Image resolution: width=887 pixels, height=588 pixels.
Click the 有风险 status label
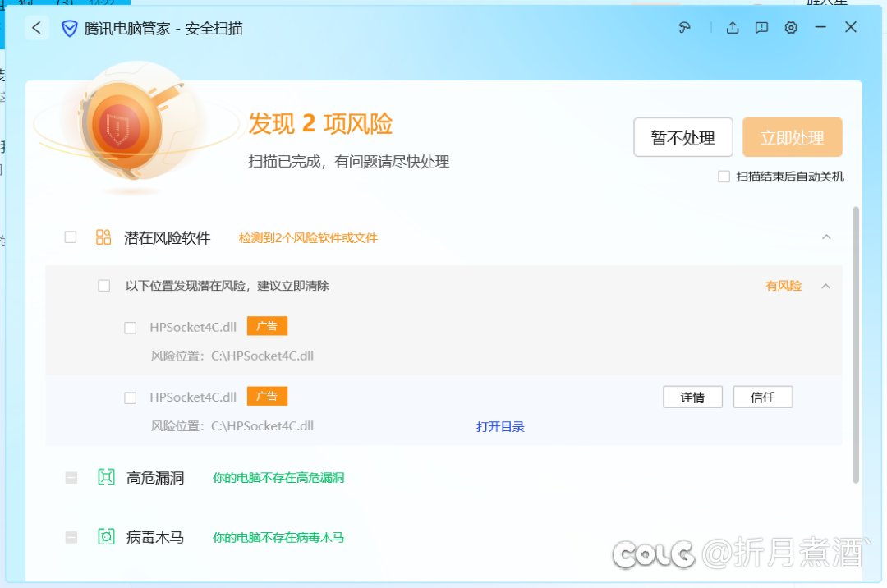coord(784,286)
